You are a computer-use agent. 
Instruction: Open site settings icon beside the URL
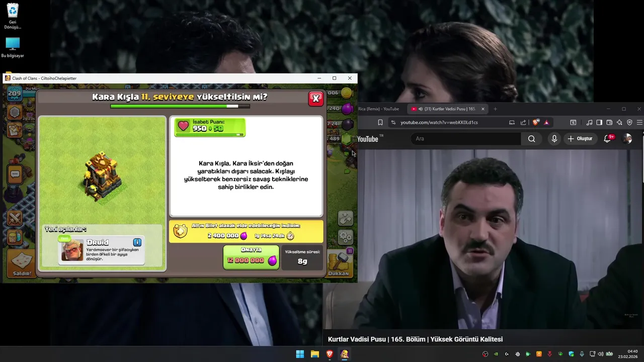pyautogui.click(x=393, y=122)
